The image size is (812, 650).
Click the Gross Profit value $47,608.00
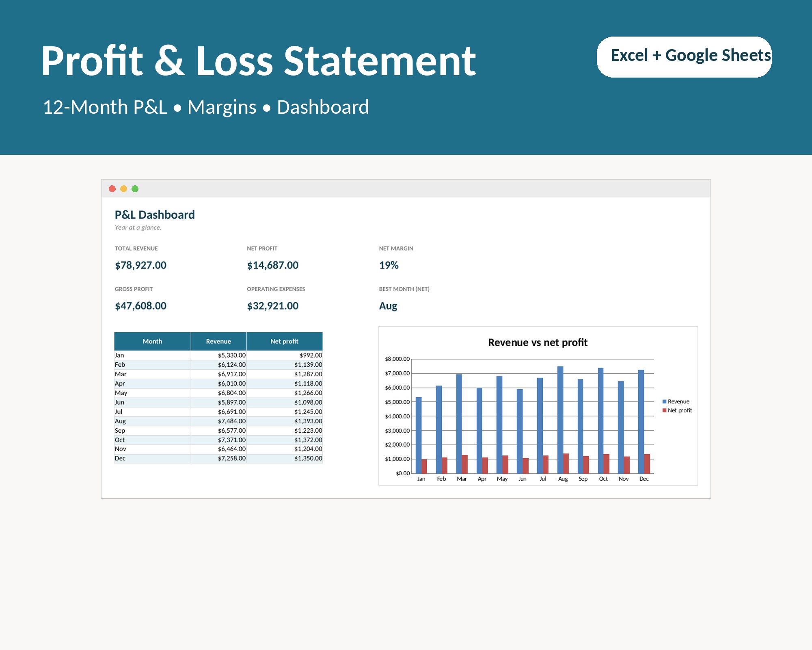(x=140, y=306)
